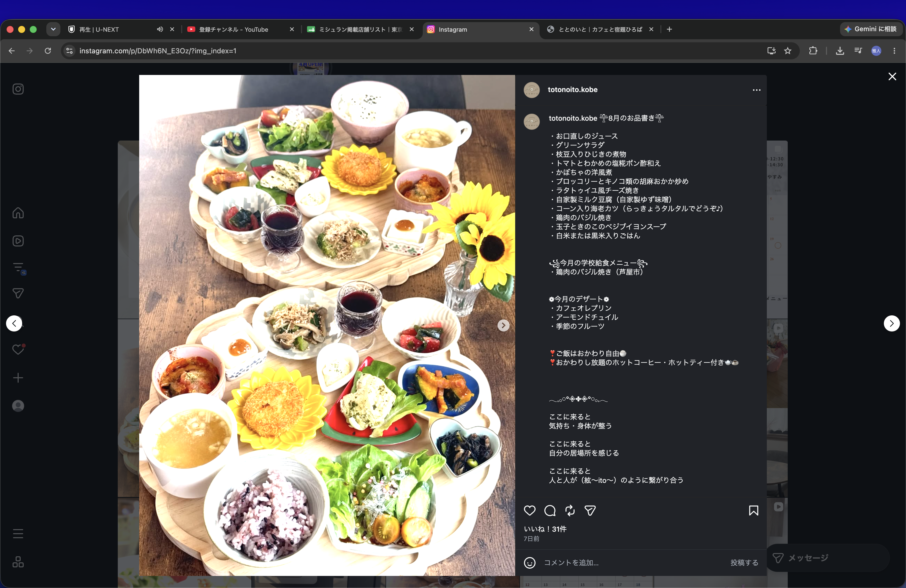Screen dimensions: 906x588
Task: Open the Home feed icon
Action: [x=18, y=213]
